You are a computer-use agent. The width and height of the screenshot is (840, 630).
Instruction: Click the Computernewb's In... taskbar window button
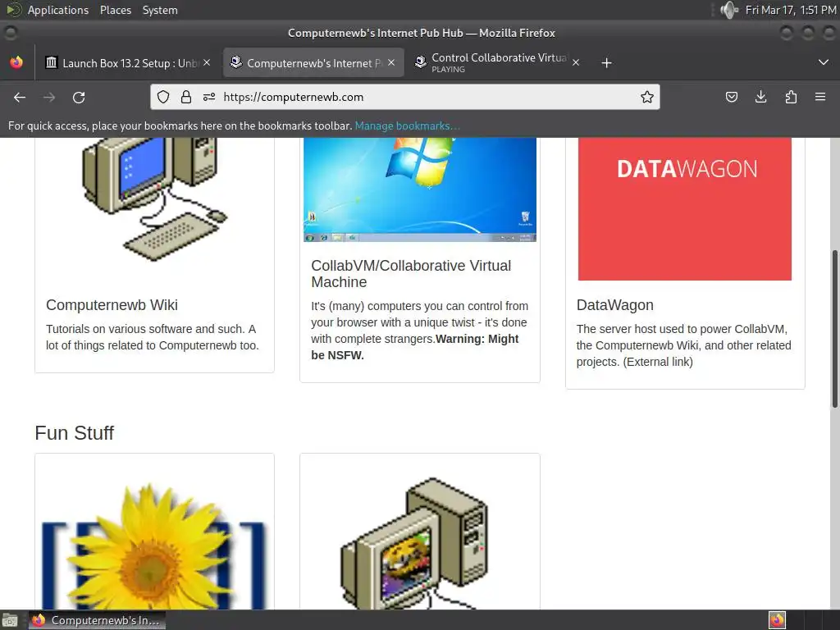pyautogui.click(x=97, y=620)
